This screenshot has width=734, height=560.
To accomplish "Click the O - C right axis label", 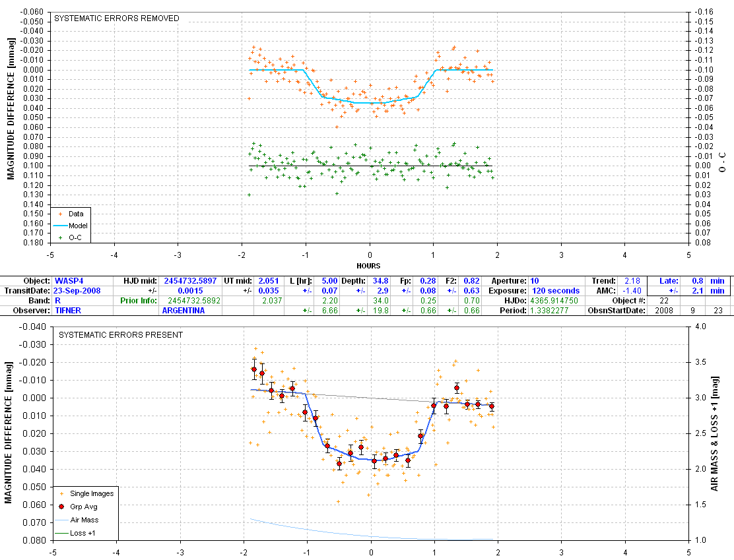I will click(723, 162).
